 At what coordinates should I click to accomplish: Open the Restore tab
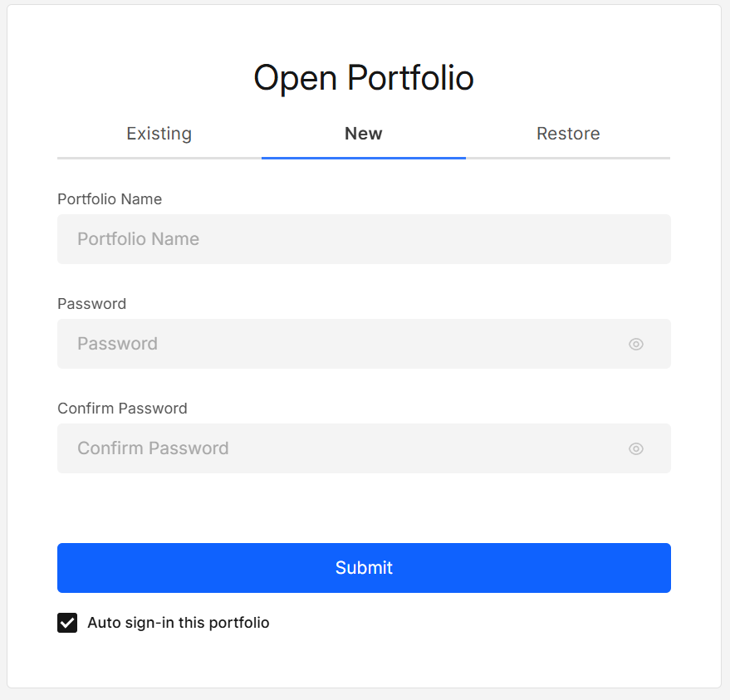568,134
